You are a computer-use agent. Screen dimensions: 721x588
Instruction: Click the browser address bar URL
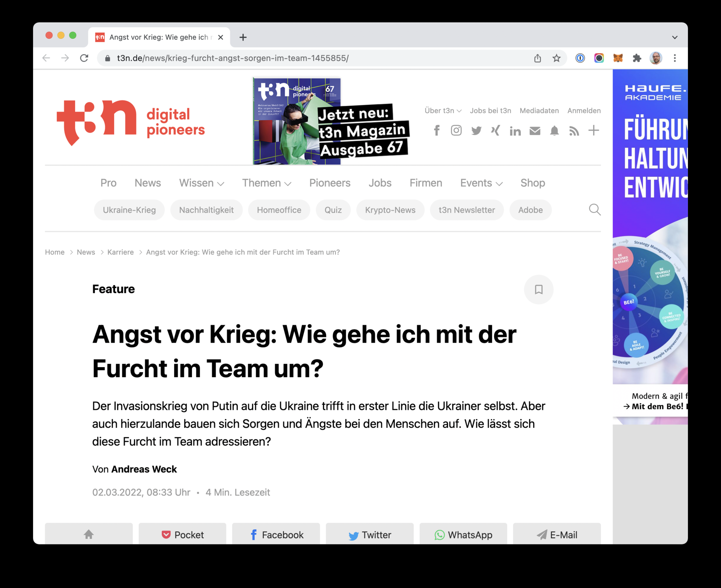[233, 58]
